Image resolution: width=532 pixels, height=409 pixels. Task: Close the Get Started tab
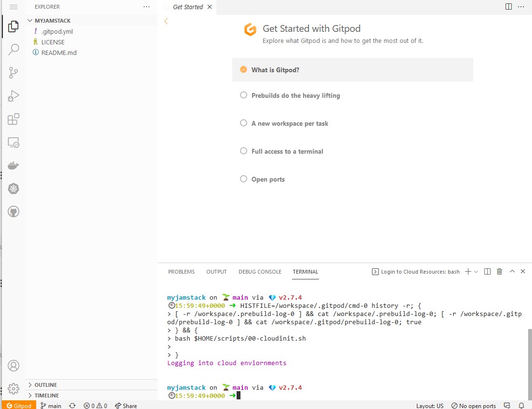pos(210,7)
